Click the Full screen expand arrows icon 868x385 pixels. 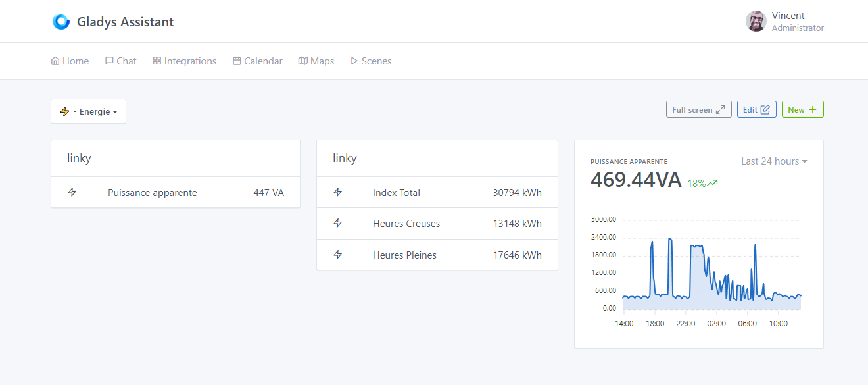click(721, 109)
